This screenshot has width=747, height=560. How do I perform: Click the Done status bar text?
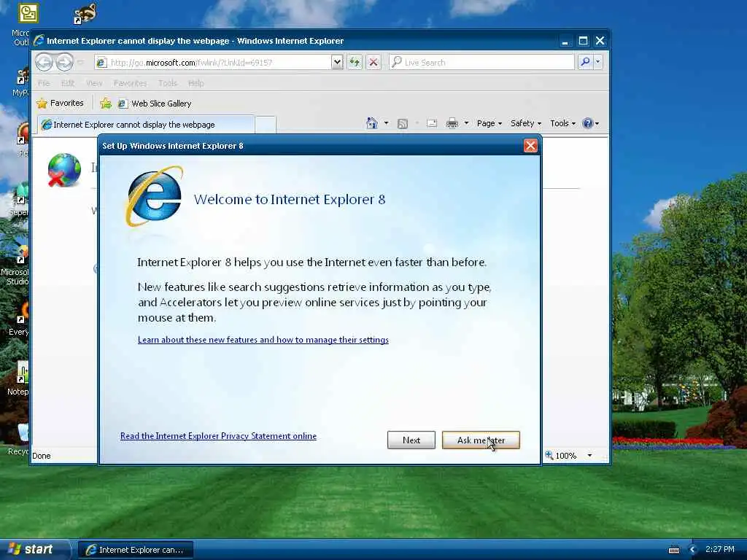pos(42,456)
